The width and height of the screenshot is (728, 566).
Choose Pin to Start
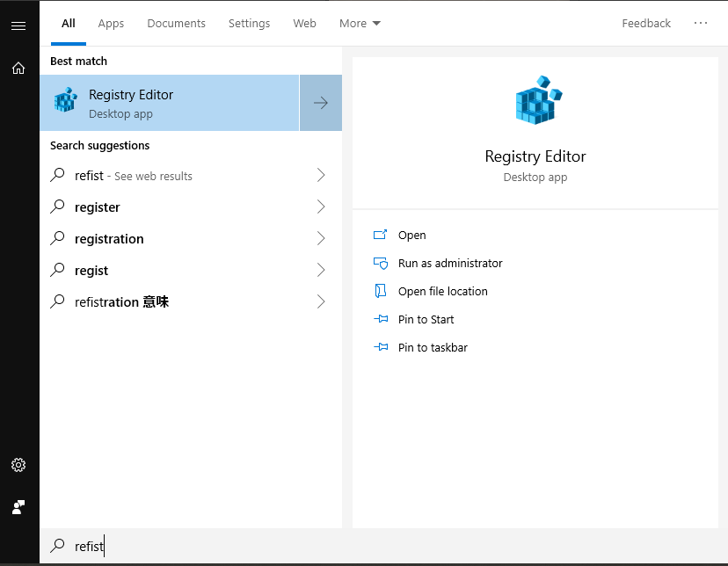coord(426,319)
